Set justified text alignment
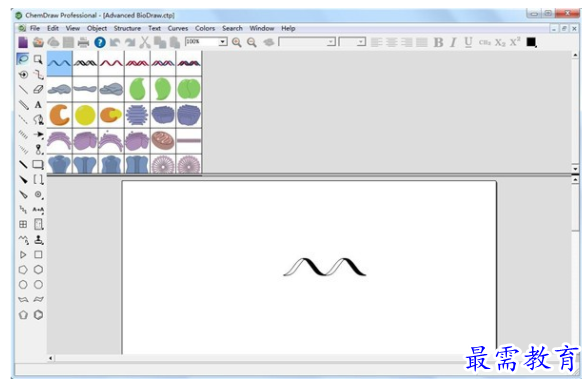 point(422,42)
